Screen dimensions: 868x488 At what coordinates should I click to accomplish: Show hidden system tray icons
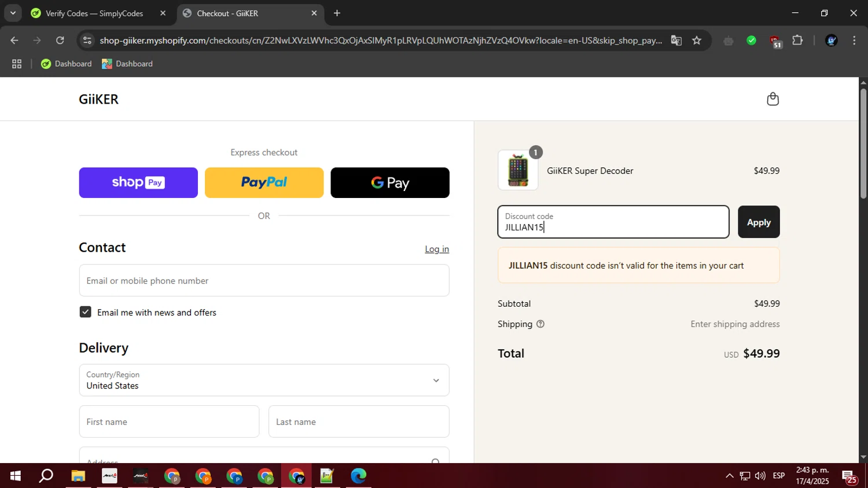pos(729,476)
